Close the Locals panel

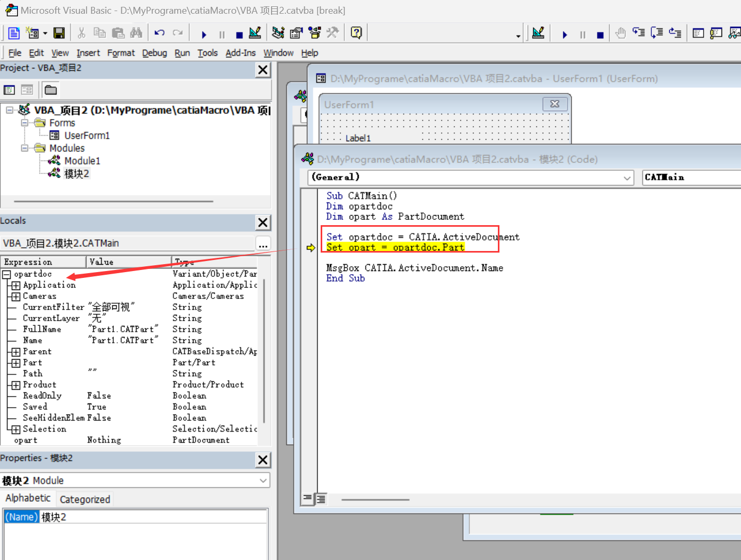pos(263,223)
